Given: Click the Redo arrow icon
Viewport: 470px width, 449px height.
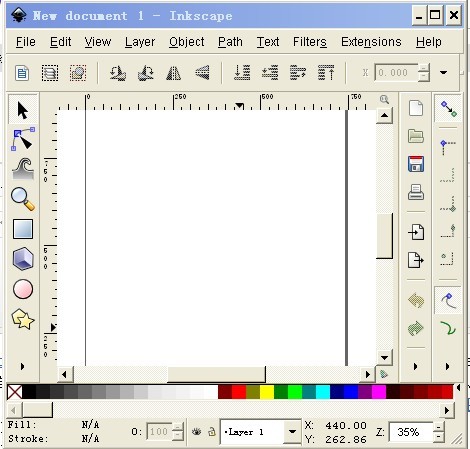Looking at the screenshot, I should 416,328.
